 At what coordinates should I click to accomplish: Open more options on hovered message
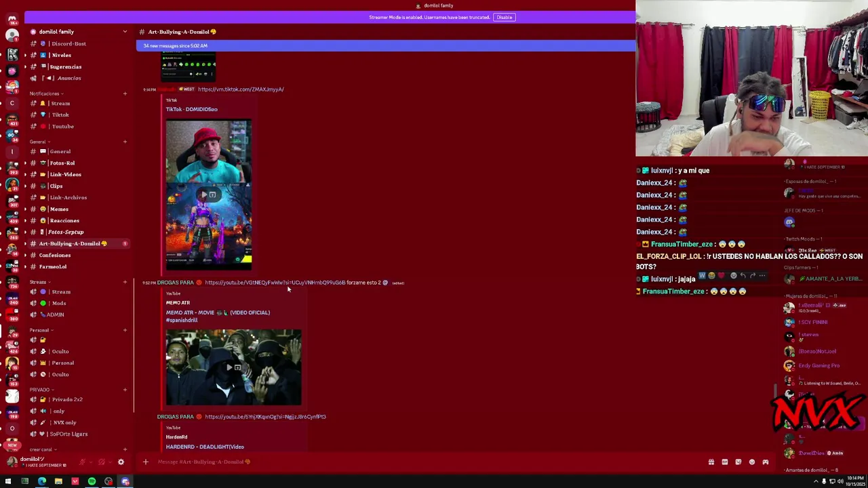coord(762,276)
